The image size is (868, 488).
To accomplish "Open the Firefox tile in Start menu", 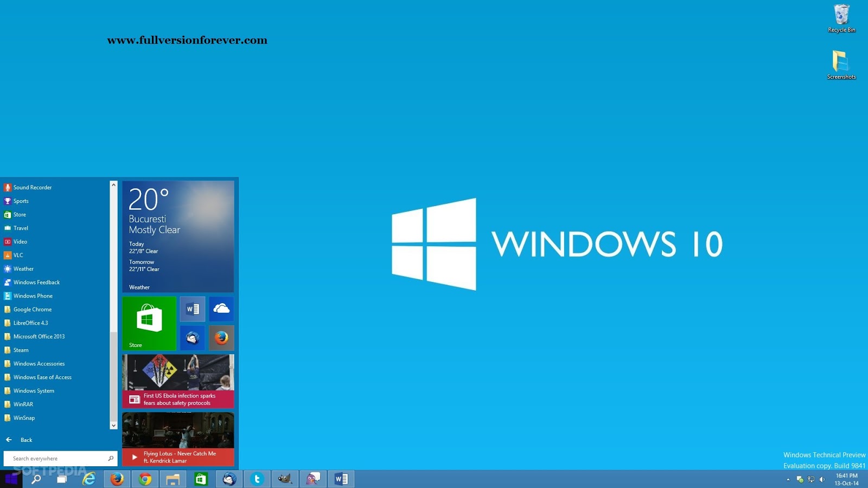I will [x=221, y=338].
